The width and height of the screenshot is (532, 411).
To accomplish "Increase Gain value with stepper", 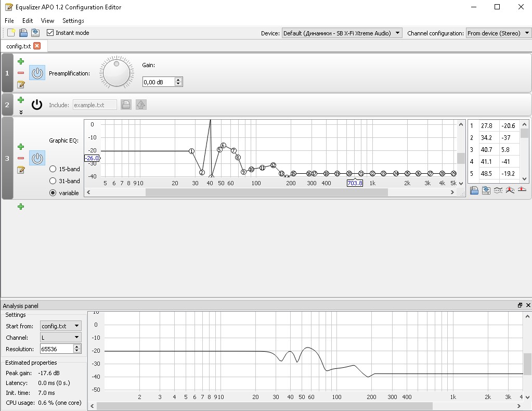I will click(x=178, y=80).
